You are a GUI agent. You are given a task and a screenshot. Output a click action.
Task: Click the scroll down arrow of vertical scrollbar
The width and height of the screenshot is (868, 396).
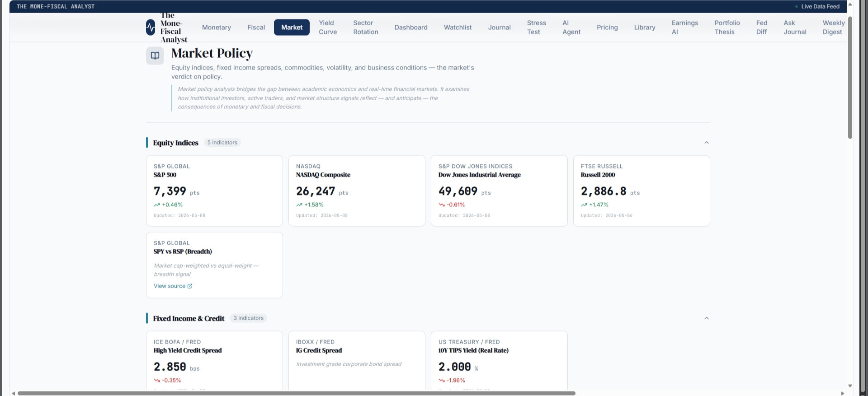click(x=850, y=386)
